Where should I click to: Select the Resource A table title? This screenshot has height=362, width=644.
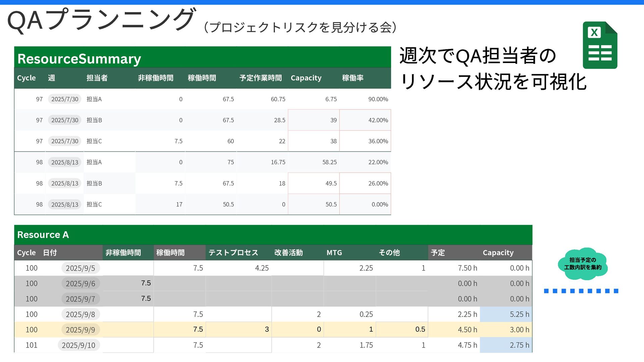click(x=43, y=235)
